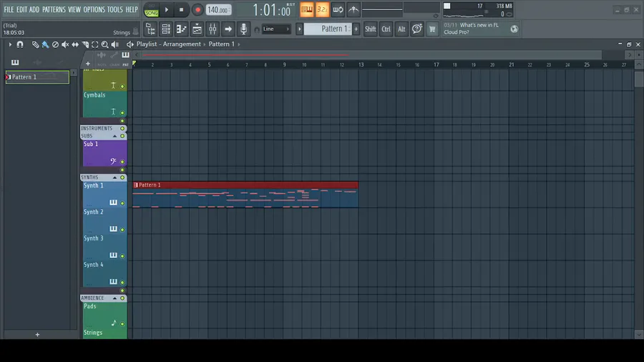Select the Paint brush tool

(x=45, y=44)
